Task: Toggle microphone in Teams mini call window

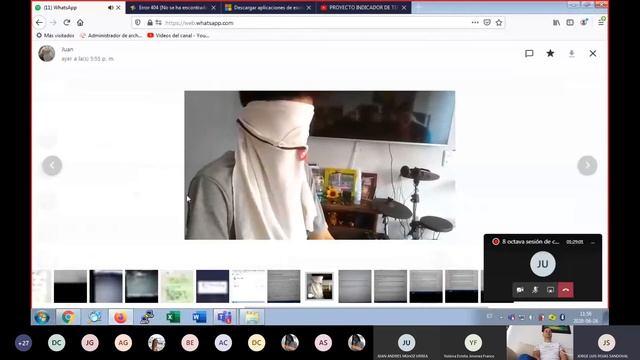Action: 535,290
